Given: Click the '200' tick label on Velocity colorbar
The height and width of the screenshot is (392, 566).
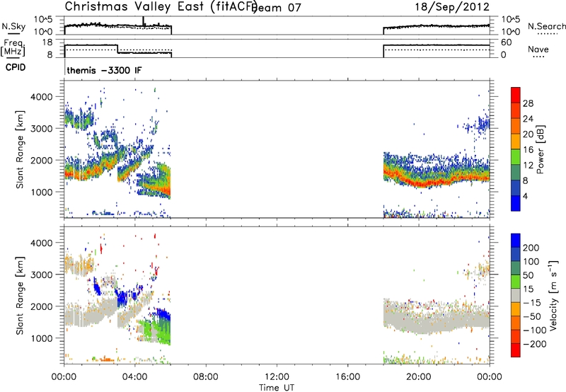Looking at the screenshot, I should (x=531, y=248).
